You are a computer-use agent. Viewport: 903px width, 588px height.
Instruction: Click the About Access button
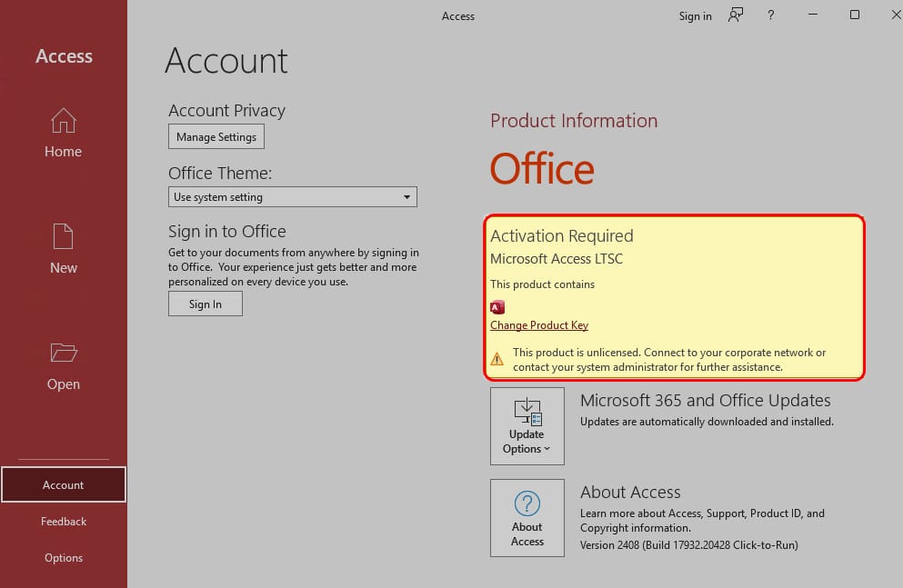coord(527,518)
